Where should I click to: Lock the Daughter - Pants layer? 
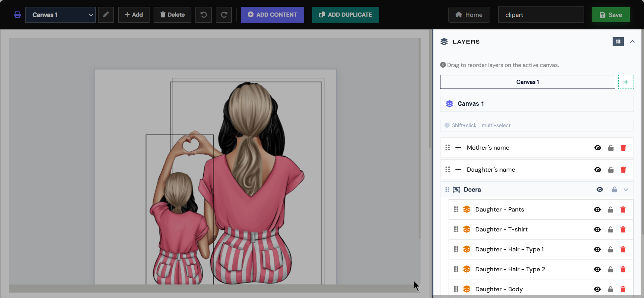[611, 209]
